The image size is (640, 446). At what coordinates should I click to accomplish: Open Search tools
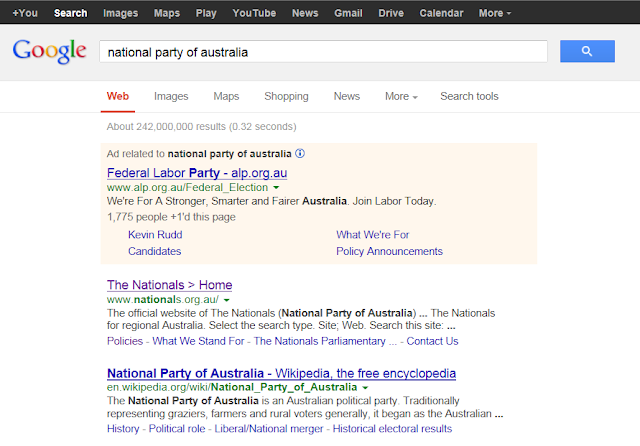469,96
